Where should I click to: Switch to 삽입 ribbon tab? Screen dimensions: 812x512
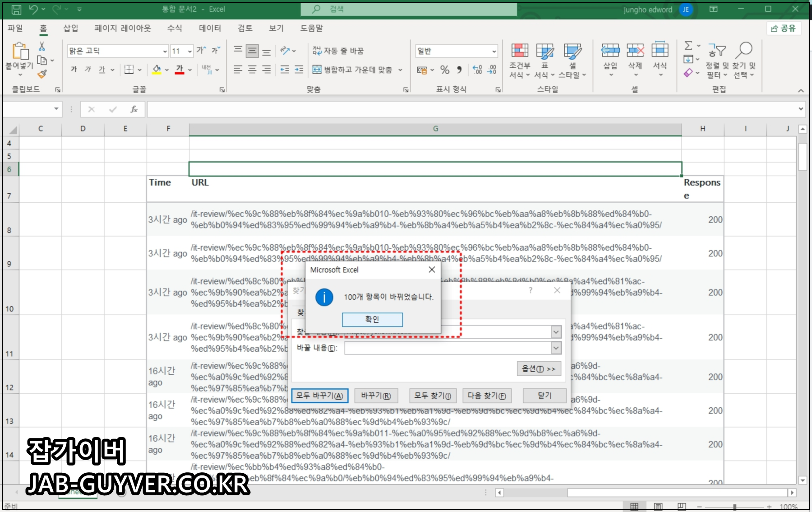71,28
